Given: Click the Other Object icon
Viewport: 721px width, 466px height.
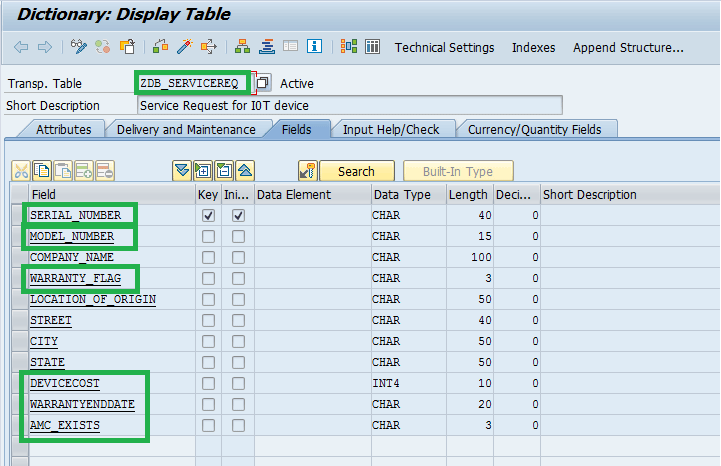Looking at the screenshot, I should tap(127, 47).
